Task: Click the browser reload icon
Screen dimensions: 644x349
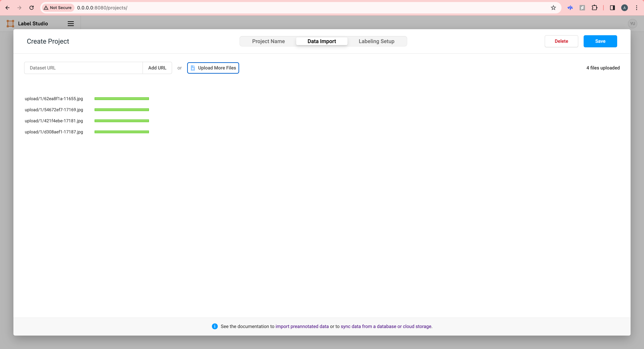Action: click(x=32, y=8)
